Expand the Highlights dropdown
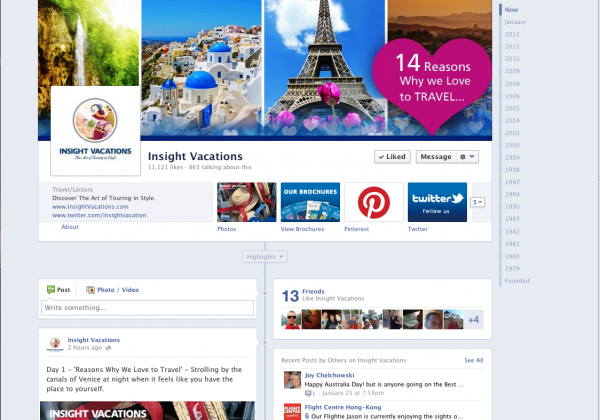This screenshot has height=420, width=600. click(265, 257)
